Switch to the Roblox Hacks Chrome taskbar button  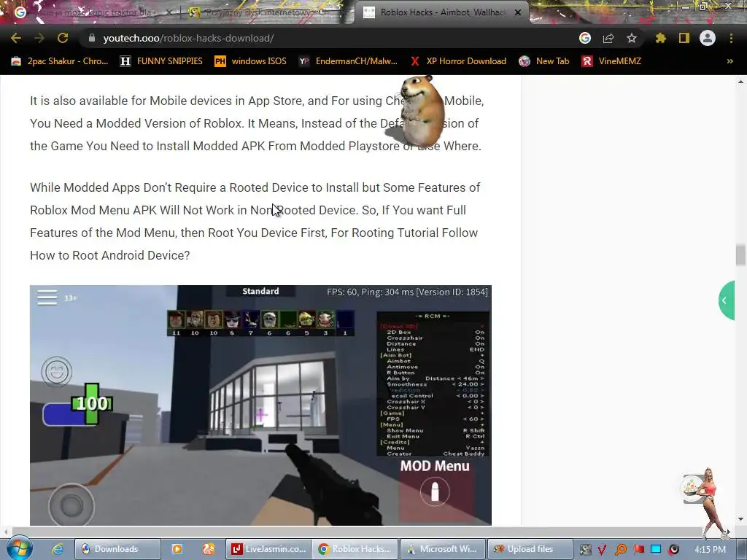[x=355, y=549]
